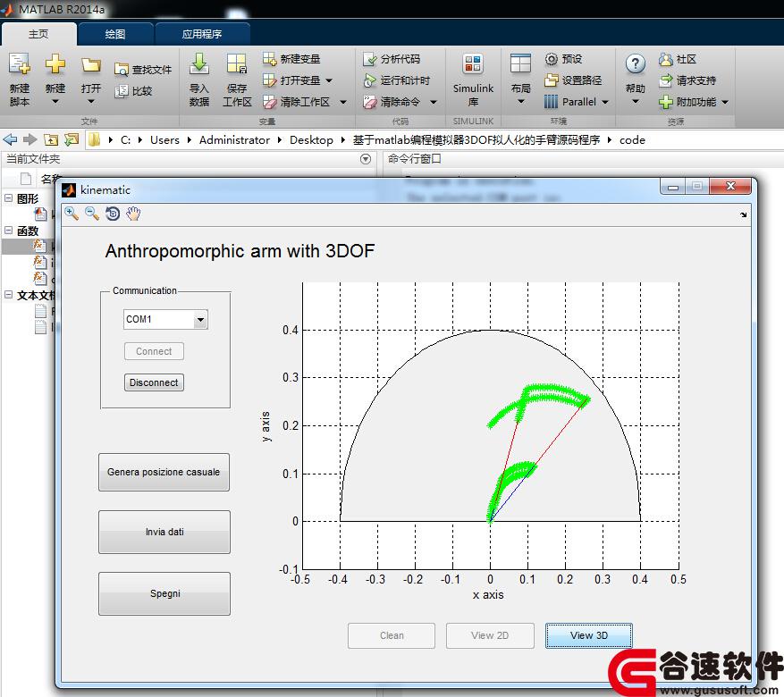Viewport: 784px width, 697px height.
Task: Click the New Script (新建脚本) icon
Action: (x=20, y=63)
